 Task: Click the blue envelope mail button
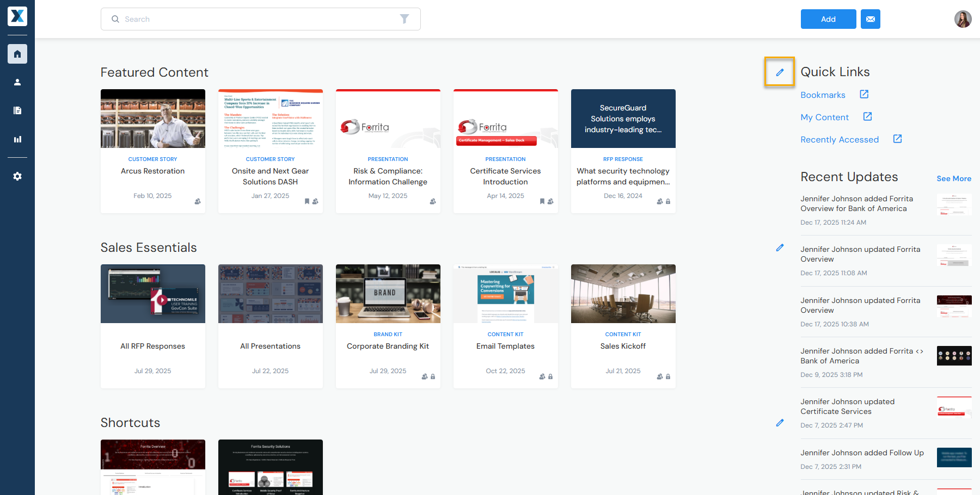[x=871, y=19]
